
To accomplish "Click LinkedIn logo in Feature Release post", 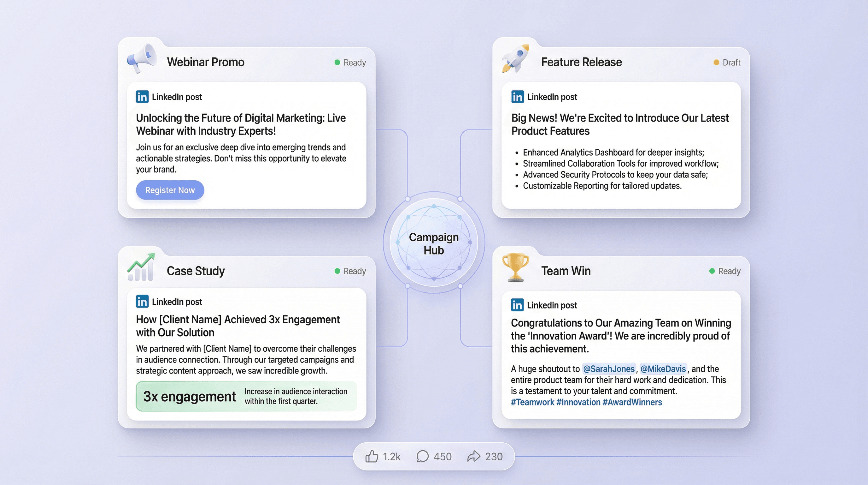I will [x=517, y=97].
